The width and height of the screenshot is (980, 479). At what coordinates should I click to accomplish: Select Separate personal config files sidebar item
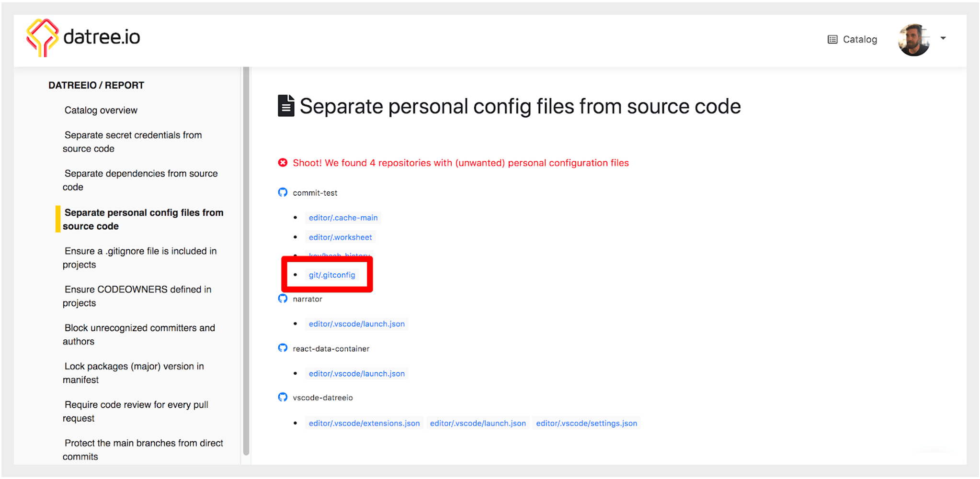click(143, 219)
